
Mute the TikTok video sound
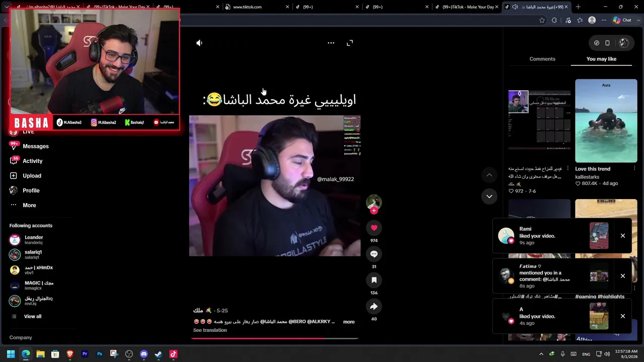199,43
